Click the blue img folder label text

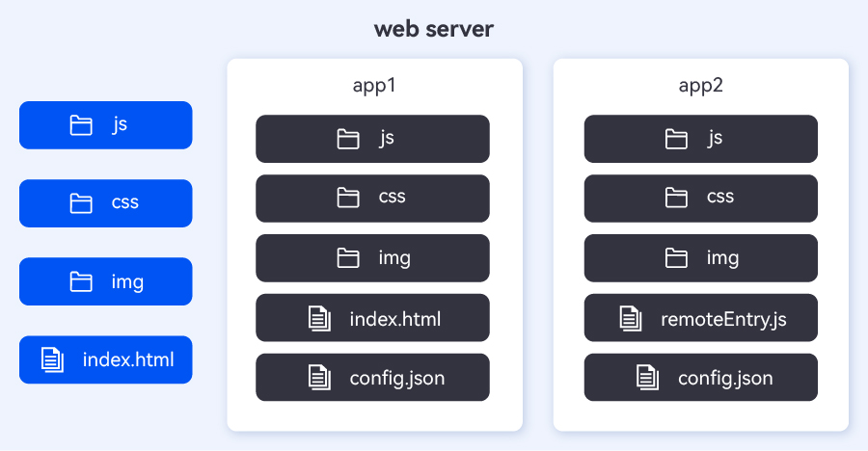pyautogui.click(x=127, y=281)
